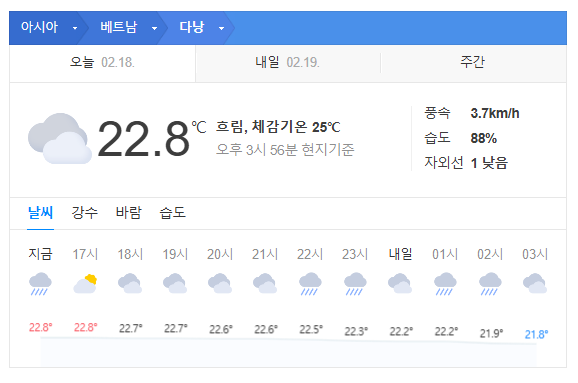Click the wind speed value 3.7km/h

[x=495, y=113]
